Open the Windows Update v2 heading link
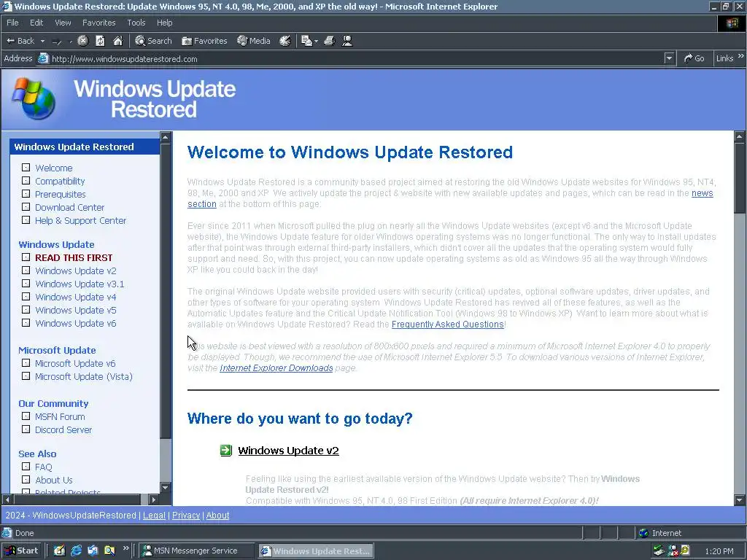This screenshot has width=747, height=560. click(288, 451)
